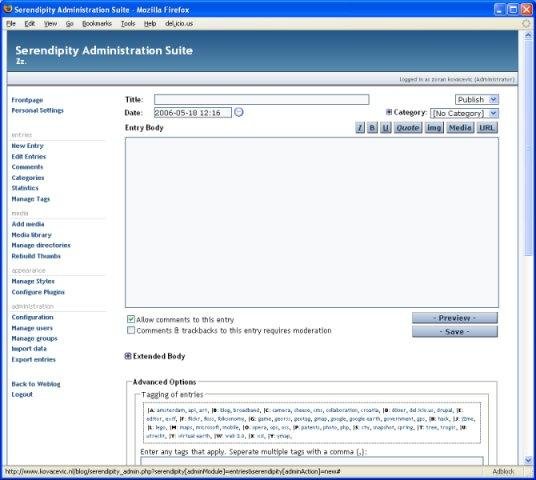
Task: Open Manage groups link
Action: pos(35,338)
